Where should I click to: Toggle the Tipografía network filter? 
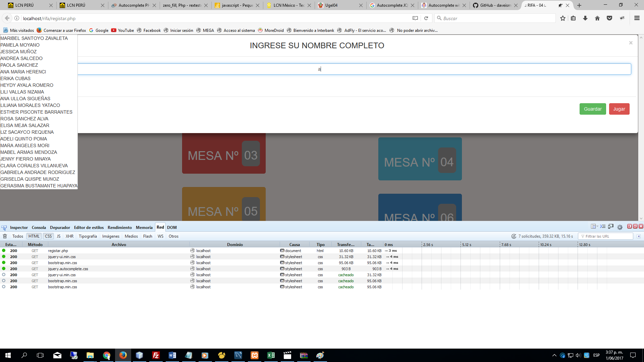coord(88,236)
